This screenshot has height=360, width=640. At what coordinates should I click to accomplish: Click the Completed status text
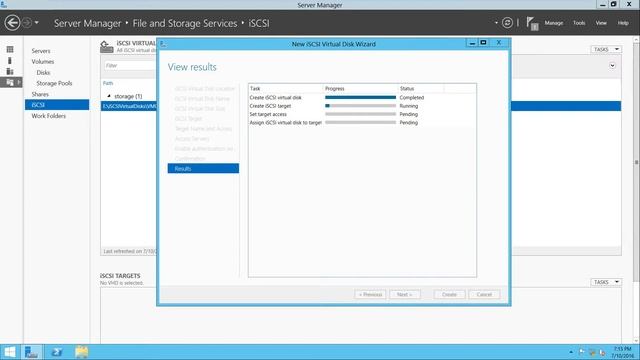(x=411, y=98)
